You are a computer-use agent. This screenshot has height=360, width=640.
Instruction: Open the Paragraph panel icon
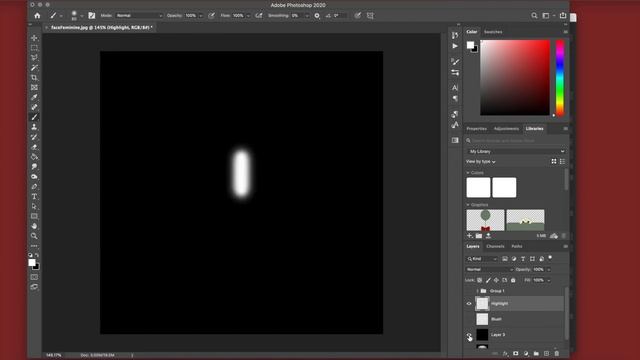pos(455,98)
